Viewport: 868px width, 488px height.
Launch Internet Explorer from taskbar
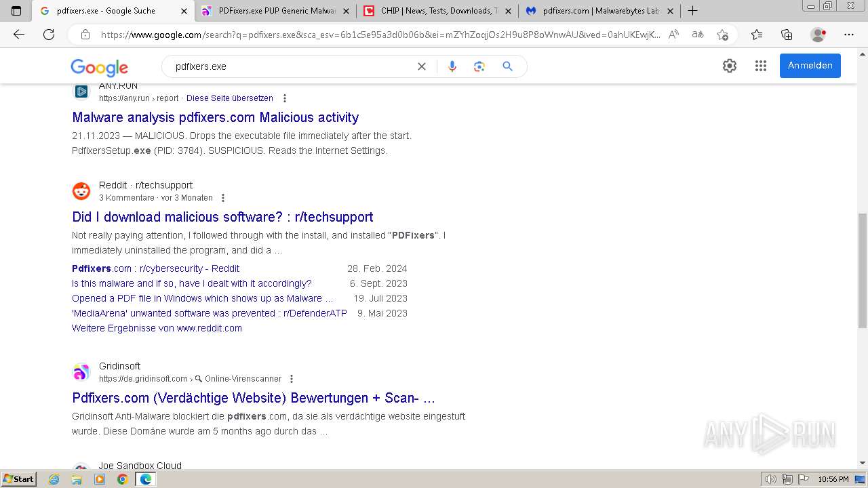click(54, 479)
